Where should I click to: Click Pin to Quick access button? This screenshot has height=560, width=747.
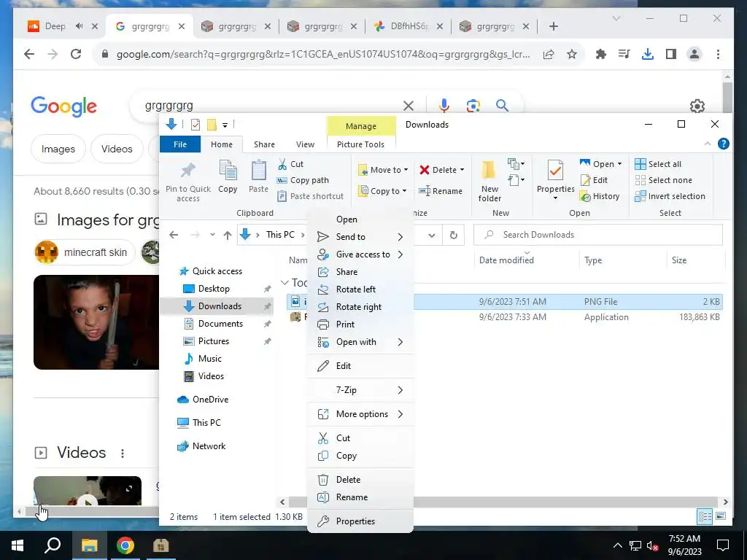[x=187, y=182]
